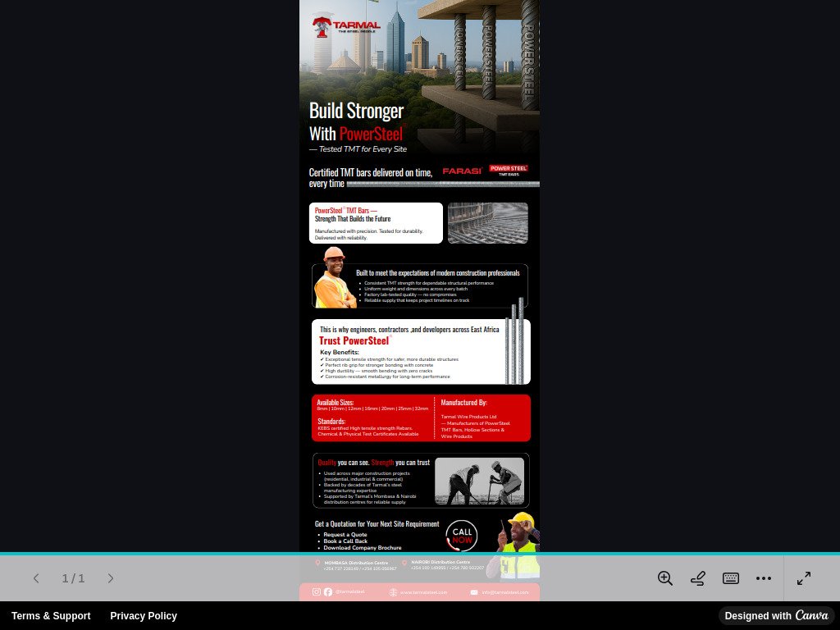Advance to the next page arrow
Screen dimensions: 840x630
pyautogui.click(x=111, y=578)
